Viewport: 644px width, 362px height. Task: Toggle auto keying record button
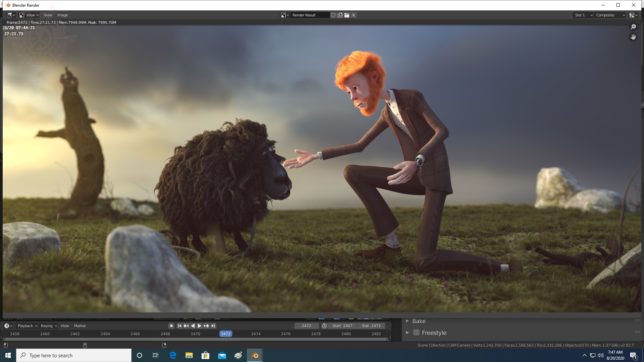(171, 326)
